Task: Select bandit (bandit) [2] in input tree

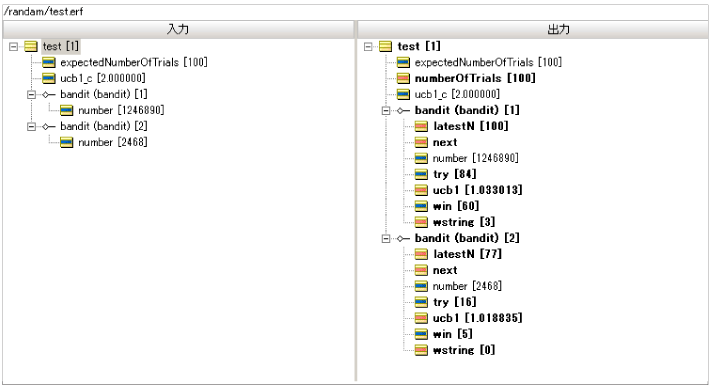Action: point(104,126)
